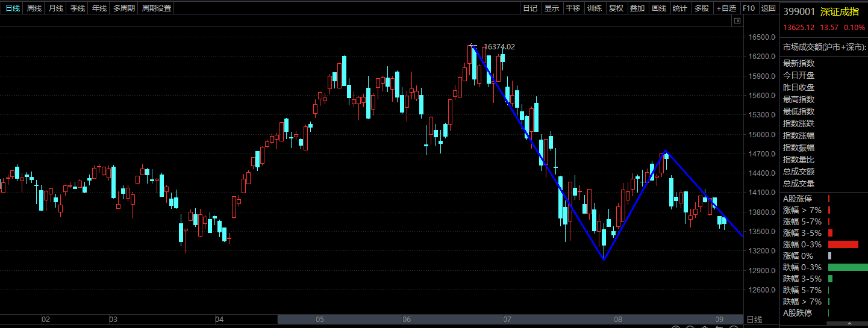Select 年线 yearly period
868x328 pixels.
pyautogui.click(x=99, y=8)
